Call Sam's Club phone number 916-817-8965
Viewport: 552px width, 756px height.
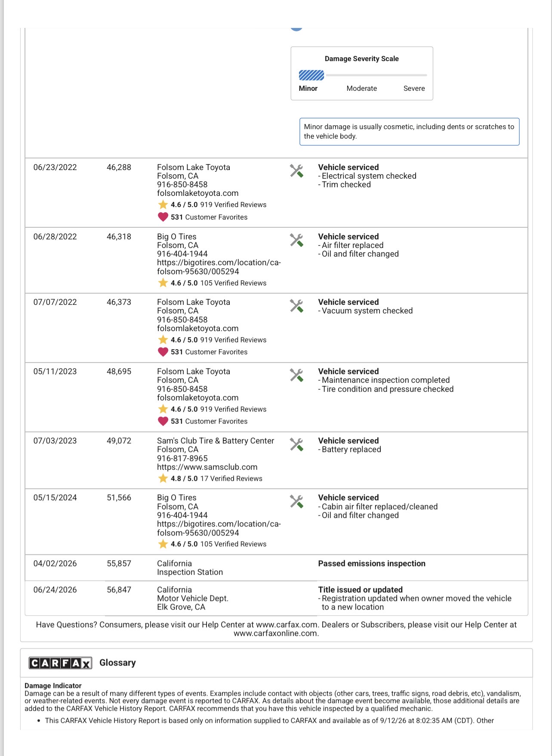coord(182,459)
